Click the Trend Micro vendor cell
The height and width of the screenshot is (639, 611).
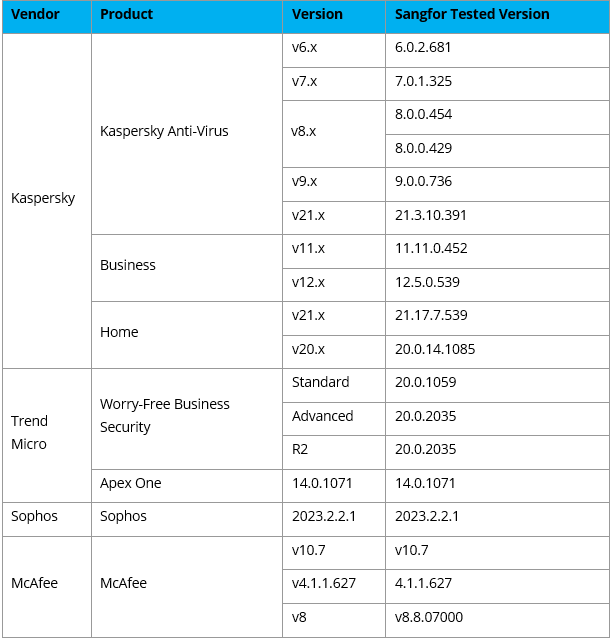pyautogui.click(x=30, y=432)
